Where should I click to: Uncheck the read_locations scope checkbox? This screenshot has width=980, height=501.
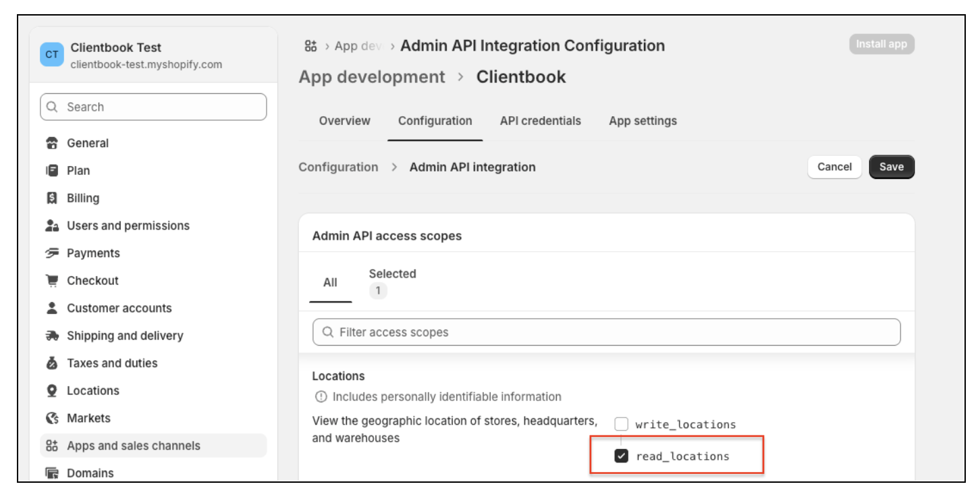622,456
